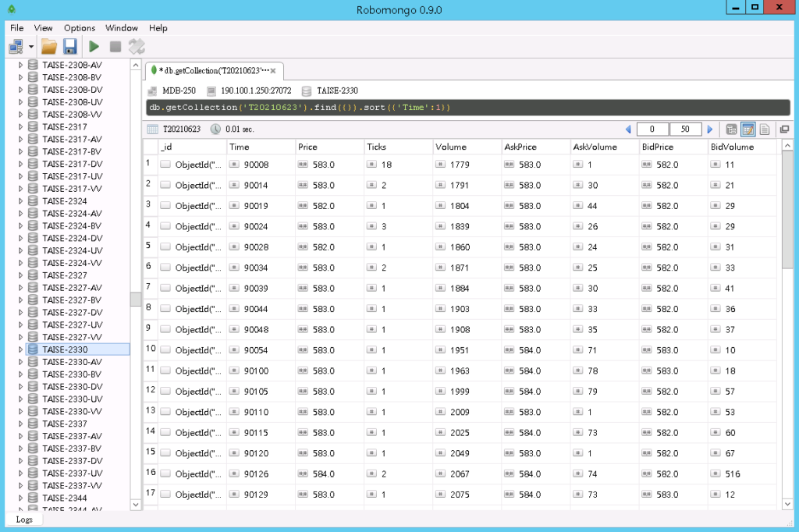Click Time cell 90054 in row 10

pyautogui.click(x=261, y=350)
